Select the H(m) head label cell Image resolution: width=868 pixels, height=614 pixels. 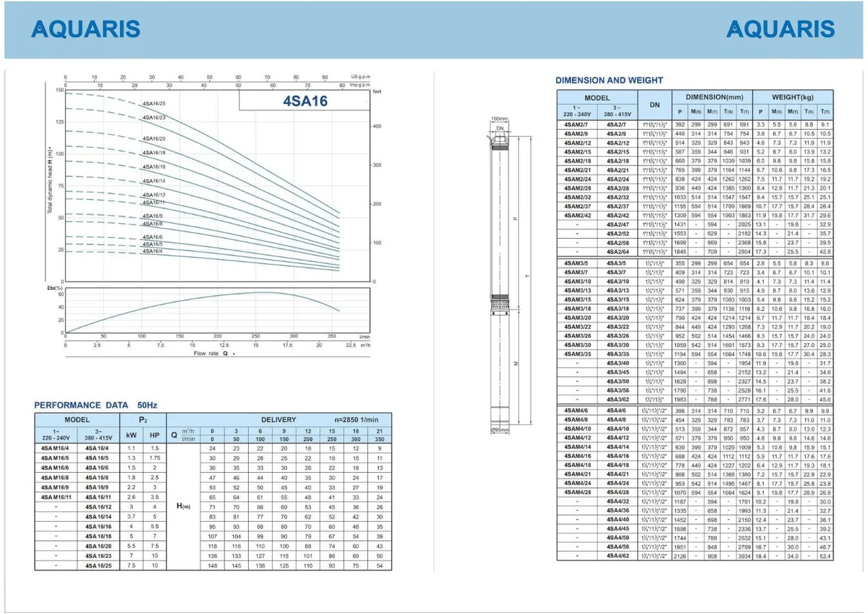coord(183,506)
